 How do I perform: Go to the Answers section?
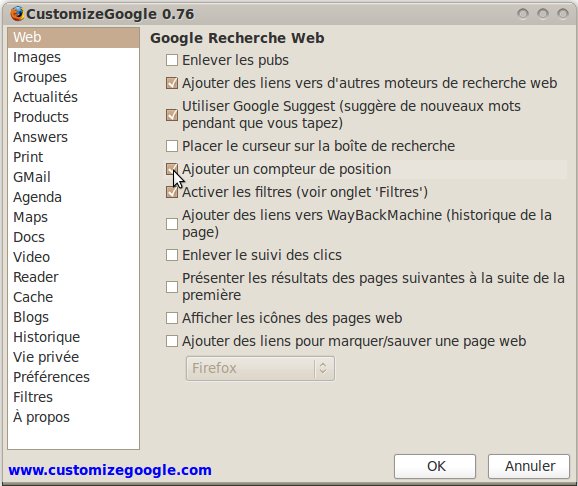pyautogui.click(x=73, y=137)
